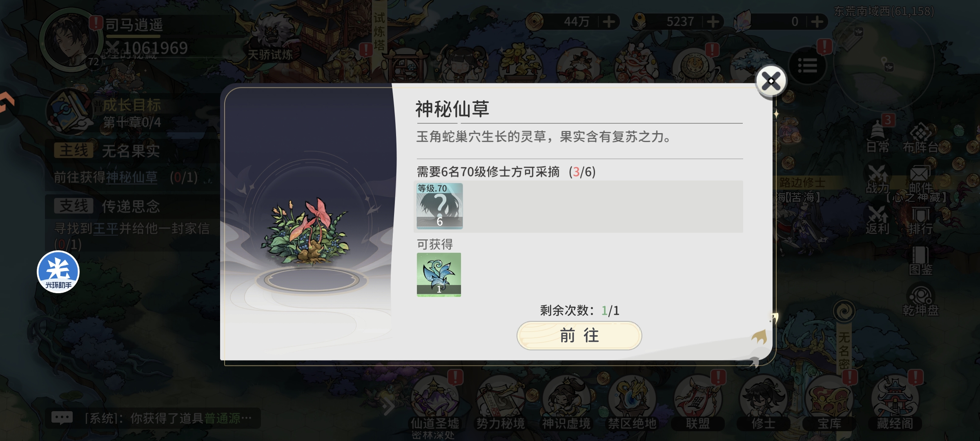This screenshot has width=980, height=441.
Task: Select the level 70 cultivator portrait
Action: 439,206
